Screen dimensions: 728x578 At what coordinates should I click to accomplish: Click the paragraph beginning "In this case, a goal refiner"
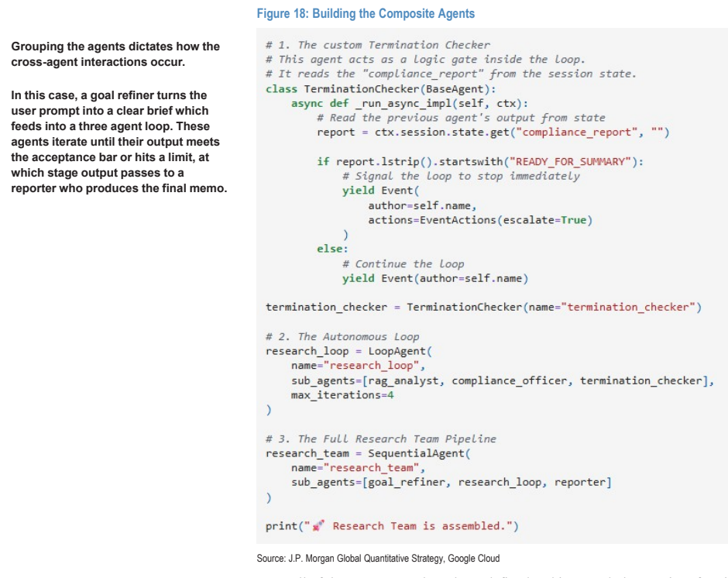pyautogui.click(x=119, y=142)
